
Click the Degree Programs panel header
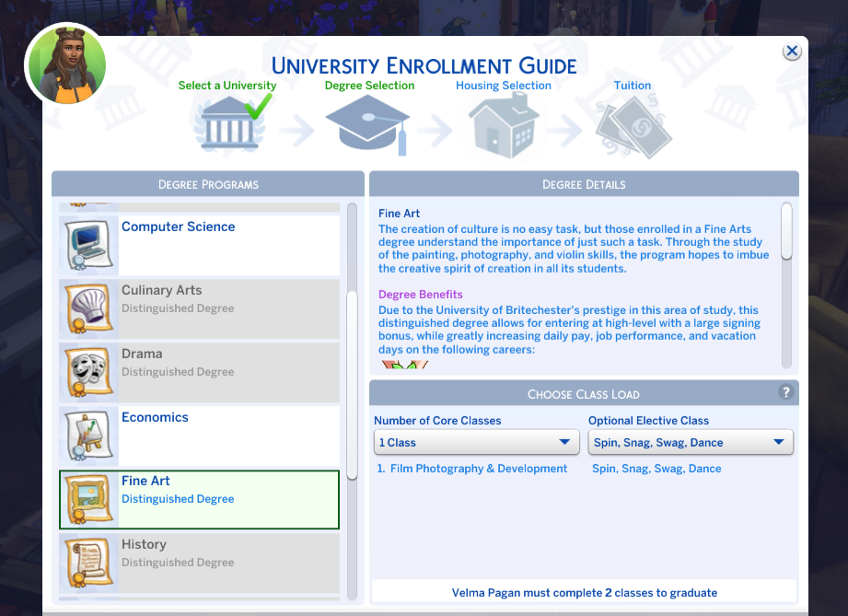208,184
